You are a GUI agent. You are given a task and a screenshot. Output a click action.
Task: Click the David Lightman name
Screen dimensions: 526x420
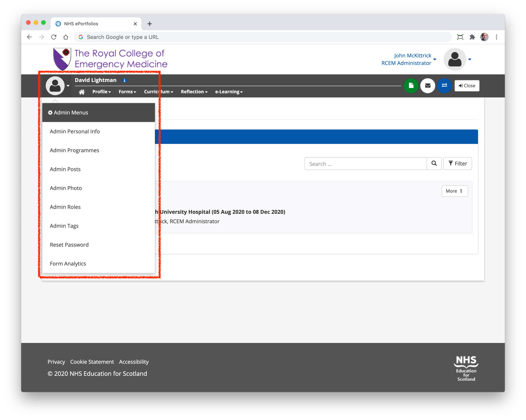[96, 80]
